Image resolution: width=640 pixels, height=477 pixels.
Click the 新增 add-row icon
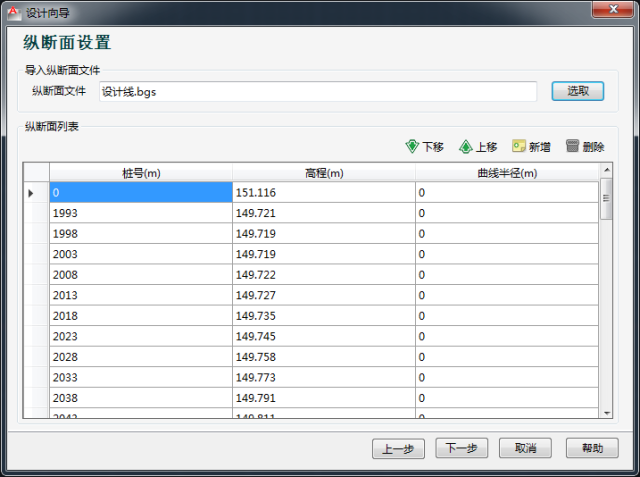(x=519, y=146)
